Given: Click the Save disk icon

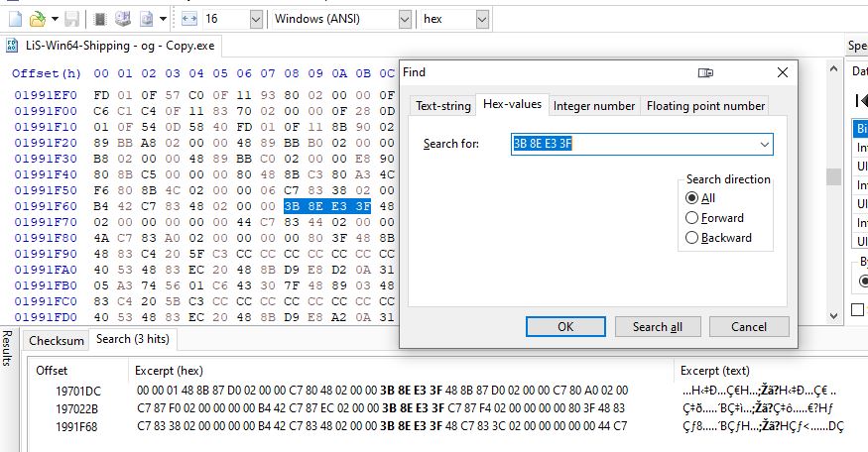Looking at the screenshot, I should pos(72,19).
